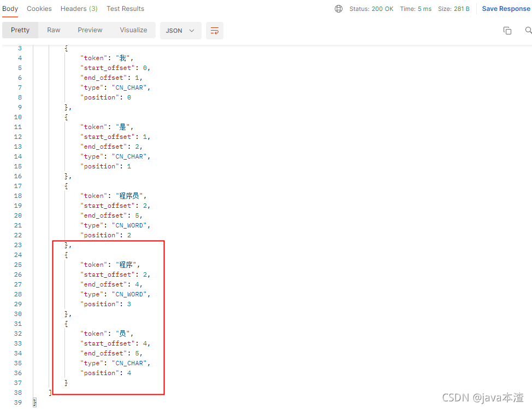Viewport: 532px width, 409px height.
Task: Click "position" key on line 22
Action: tap(99, 236)
